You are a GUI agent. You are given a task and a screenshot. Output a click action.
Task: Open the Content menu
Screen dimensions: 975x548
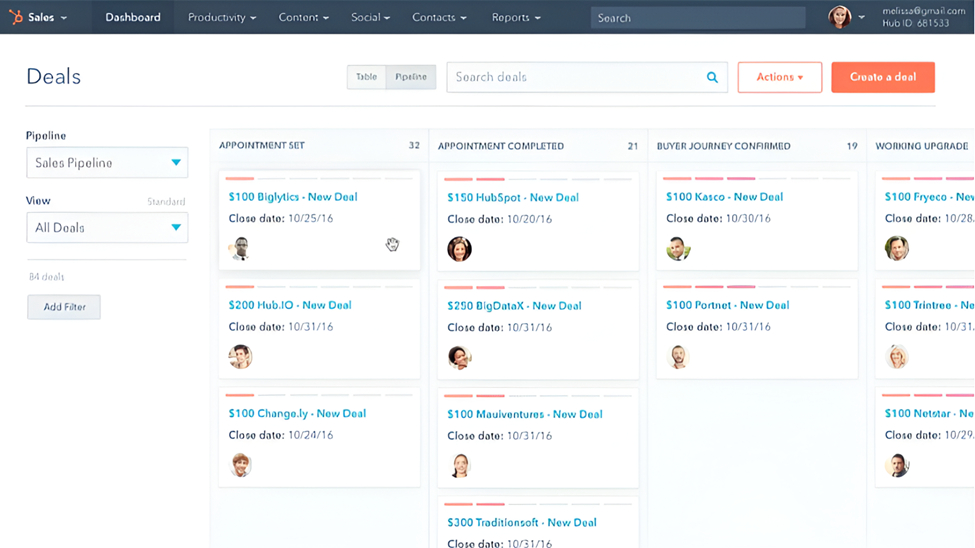(x=303, y=17)
